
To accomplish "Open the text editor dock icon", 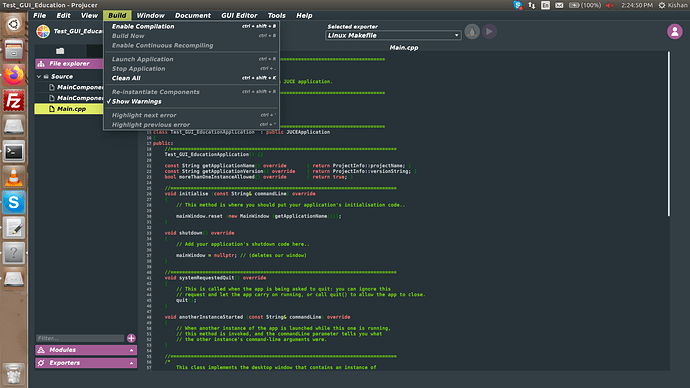I will (x=14, y=228).
